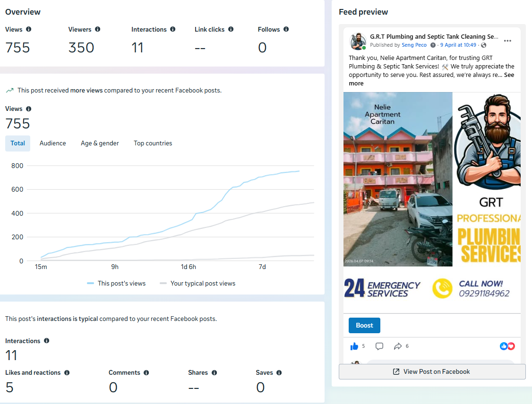Viewport: 532px width, 404px height.
Task: Click the This post's views legend entry
Action: tap(116, 283)
